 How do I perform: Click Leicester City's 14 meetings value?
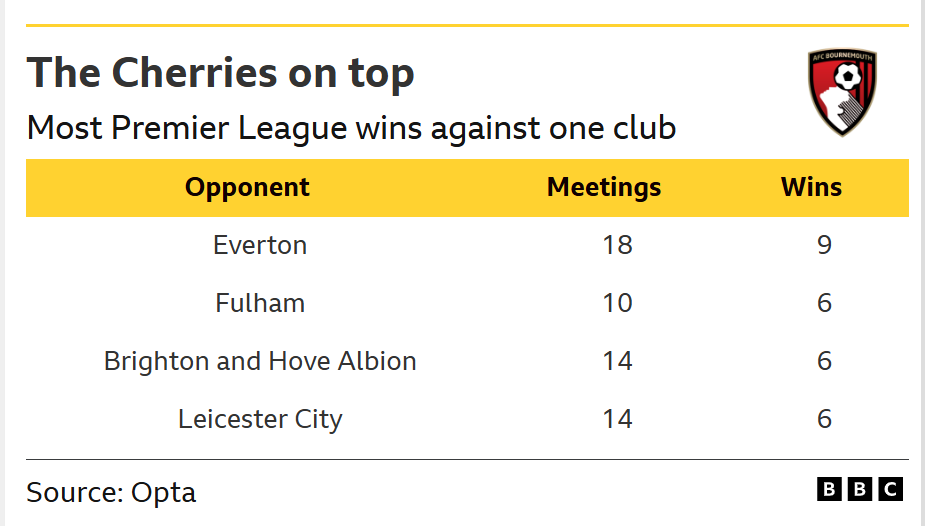pyautogui.click(x=617, y=419)
